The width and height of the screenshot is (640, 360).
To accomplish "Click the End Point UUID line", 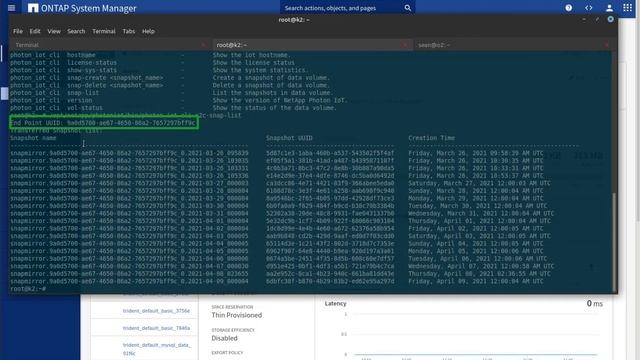I will click(x=103, y=123).
